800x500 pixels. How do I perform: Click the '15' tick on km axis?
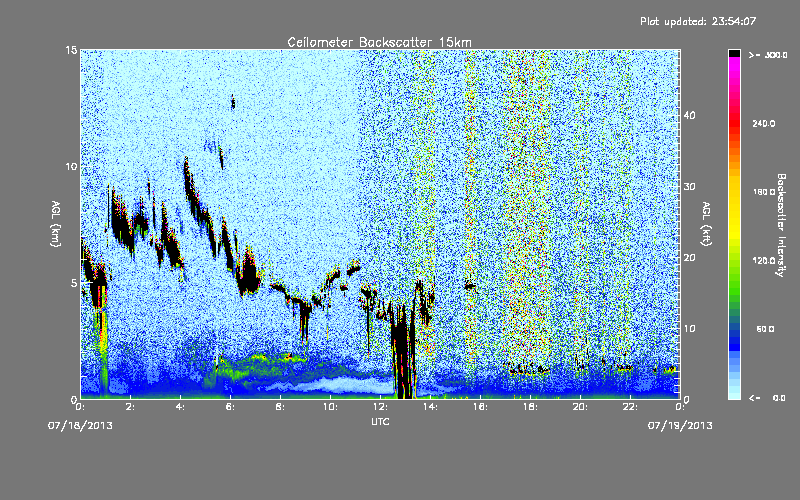point(71,50)
